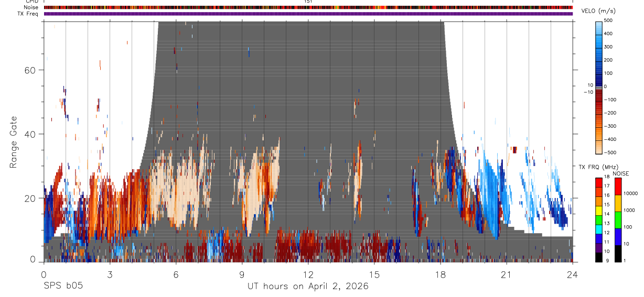Click the "400" velocity color bar label
Image resolution: width=644 pixels, height=297 pixels.
pyautogui.click(x=608, y=34)
